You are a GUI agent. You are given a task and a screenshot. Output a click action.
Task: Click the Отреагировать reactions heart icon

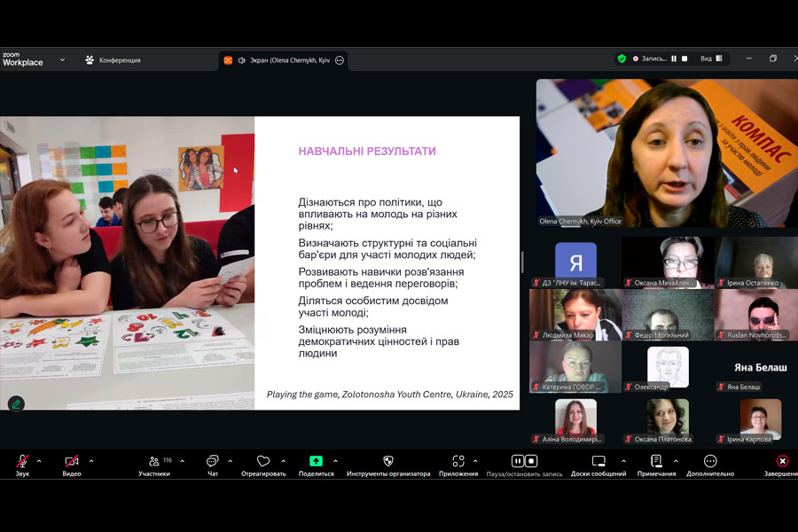263,462
